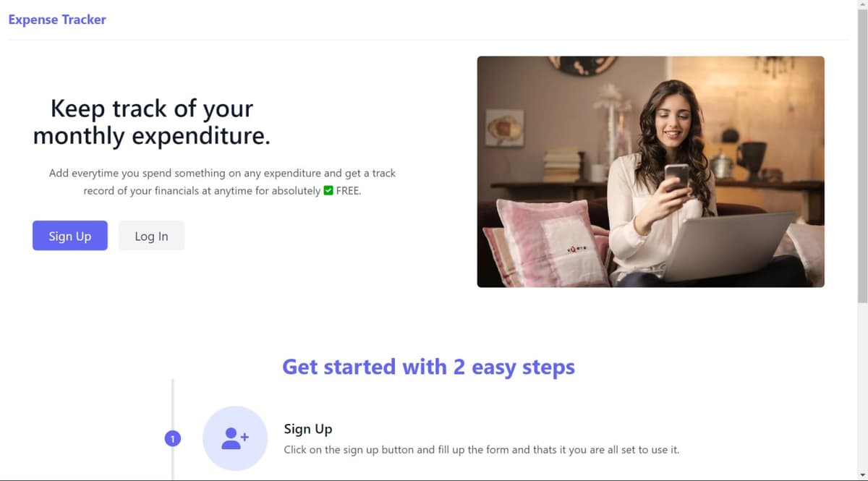Click the word FREE in the tagline
This screenshot has width=868, height=481.
click(348, 191)
